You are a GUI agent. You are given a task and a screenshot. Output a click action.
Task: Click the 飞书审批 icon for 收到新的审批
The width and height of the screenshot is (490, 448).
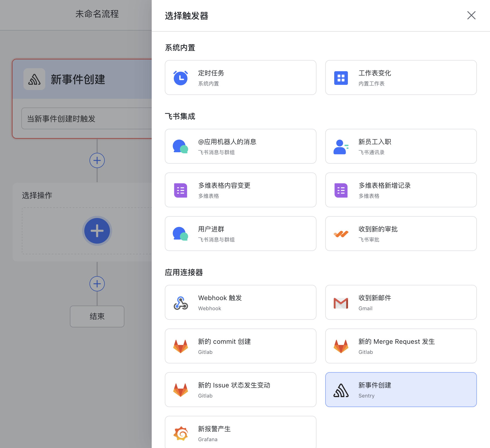(340, 234)
